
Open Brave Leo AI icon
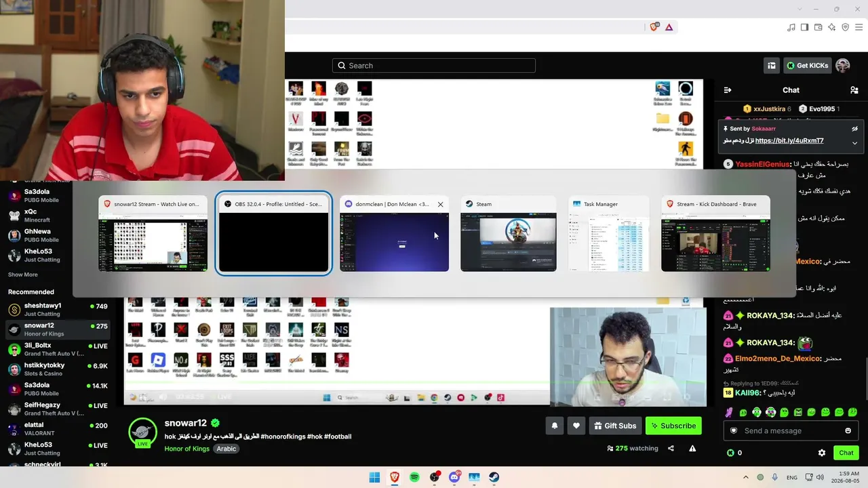click(832, 27)
